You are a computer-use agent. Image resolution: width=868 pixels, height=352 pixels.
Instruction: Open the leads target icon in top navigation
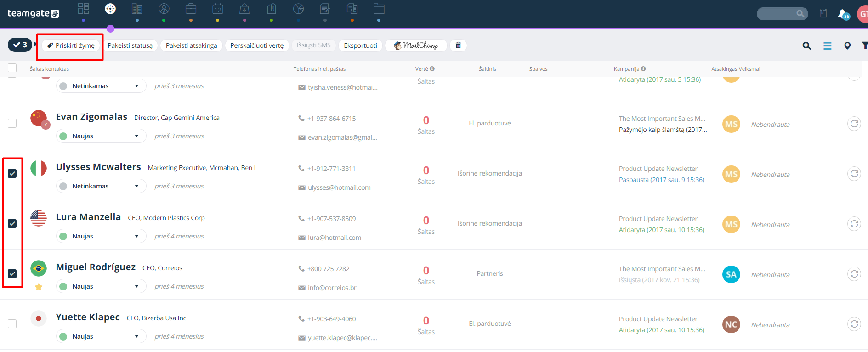pyautogui.click(x=110, y=9)
